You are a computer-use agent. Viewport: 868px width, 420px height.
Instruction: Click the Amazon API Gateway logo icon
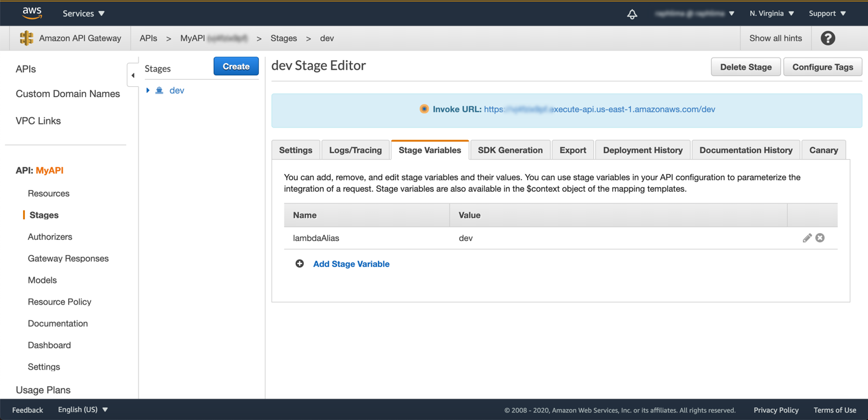point(26,38)
